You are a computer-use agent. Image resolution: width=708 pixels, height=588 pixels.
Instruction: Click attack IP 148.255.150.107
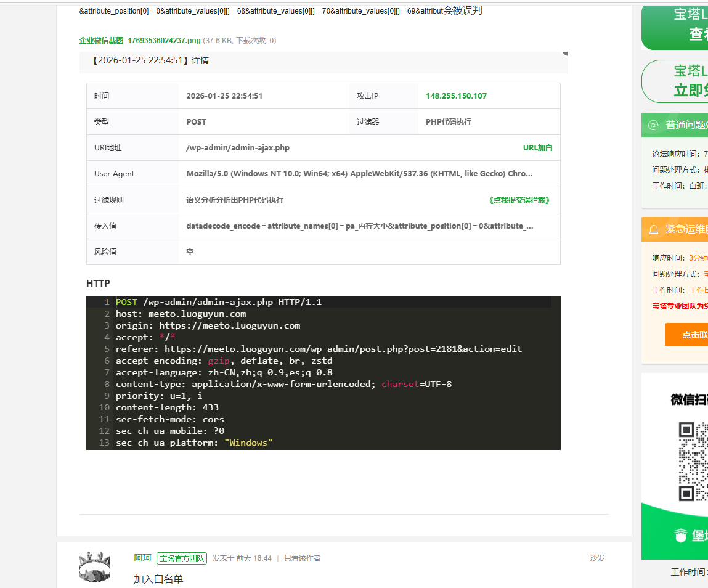[456, 96]
